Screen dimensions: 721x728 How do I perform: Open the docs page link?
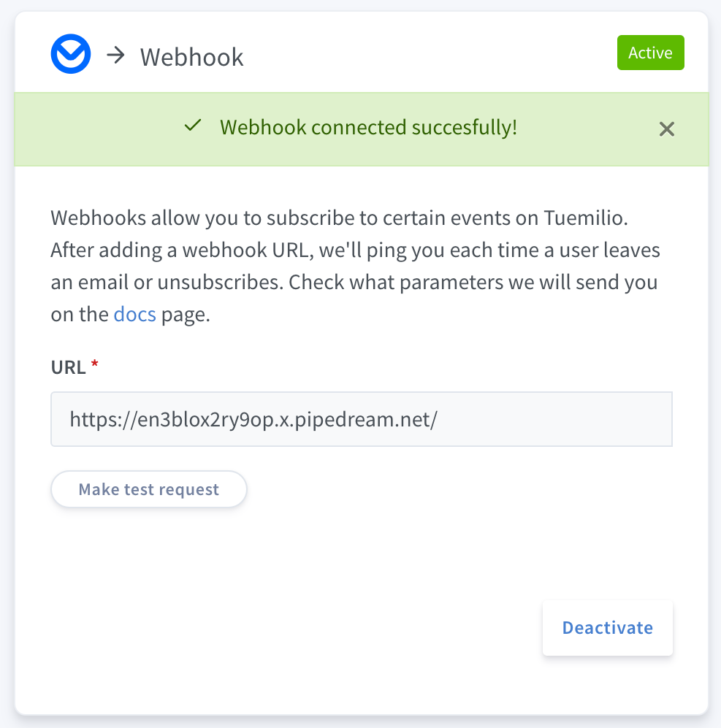coord(135,315)
